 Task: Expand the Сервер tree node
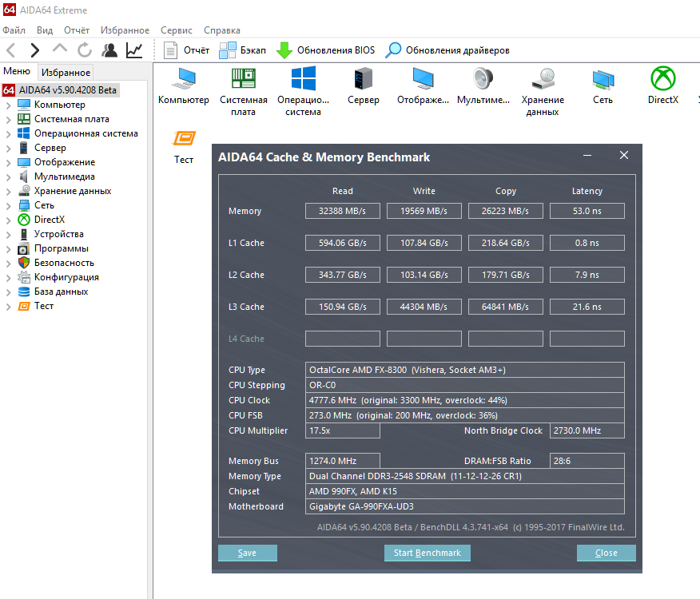pos(9,149)
